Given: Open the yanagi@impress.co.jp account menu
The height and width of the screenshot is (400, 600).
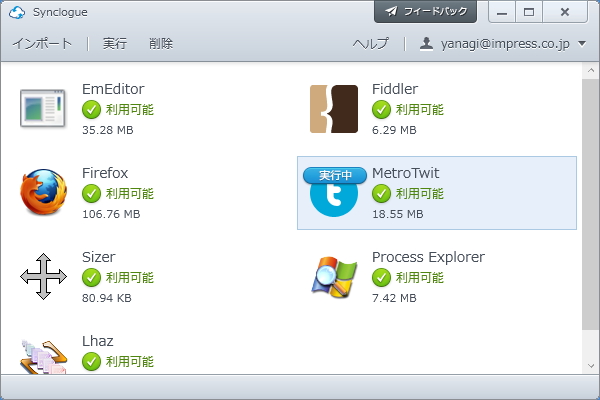Looking at the screenshot, I should pos(505,44).
